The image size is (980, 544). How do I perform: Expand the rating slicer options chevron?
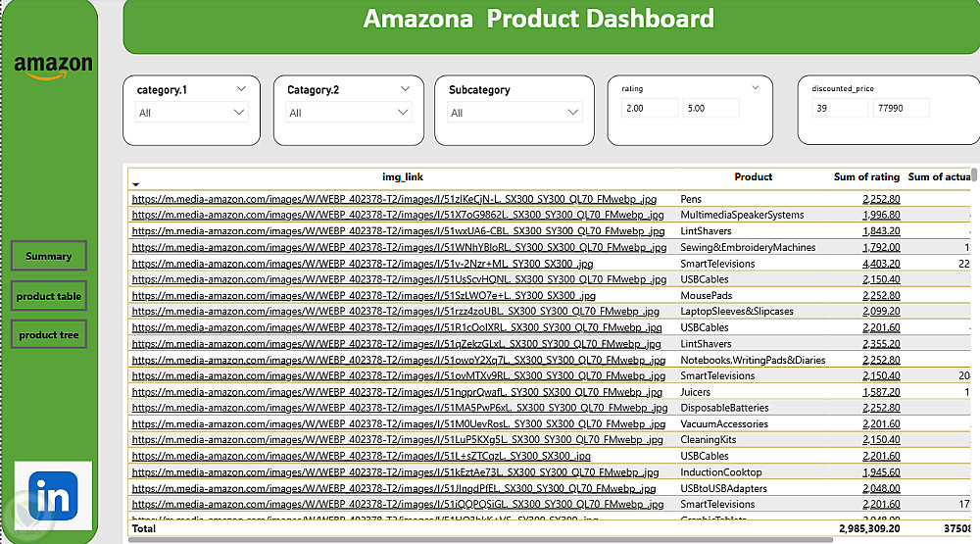point(755,87)
